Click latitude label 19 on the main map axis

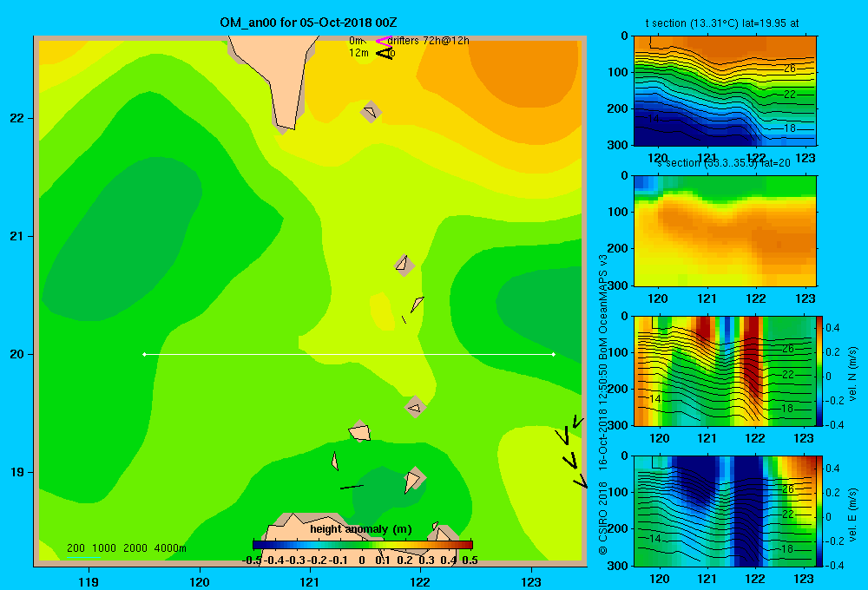click(x=17, y=472)
